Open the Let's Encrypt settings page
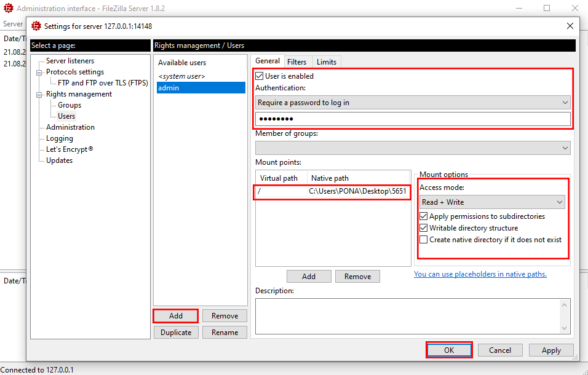Screen dimensions: 588x375 (70, 149)
